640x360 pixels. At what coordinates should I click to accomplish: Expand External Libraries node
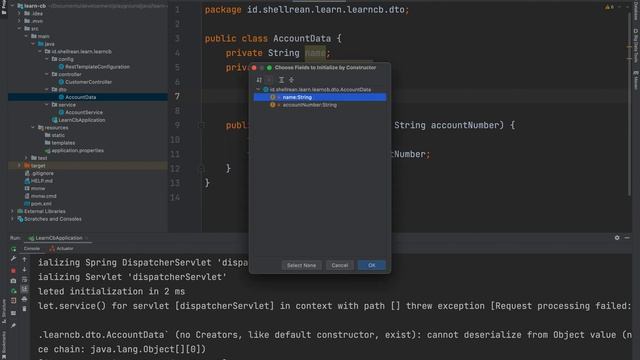click(12, 211)
